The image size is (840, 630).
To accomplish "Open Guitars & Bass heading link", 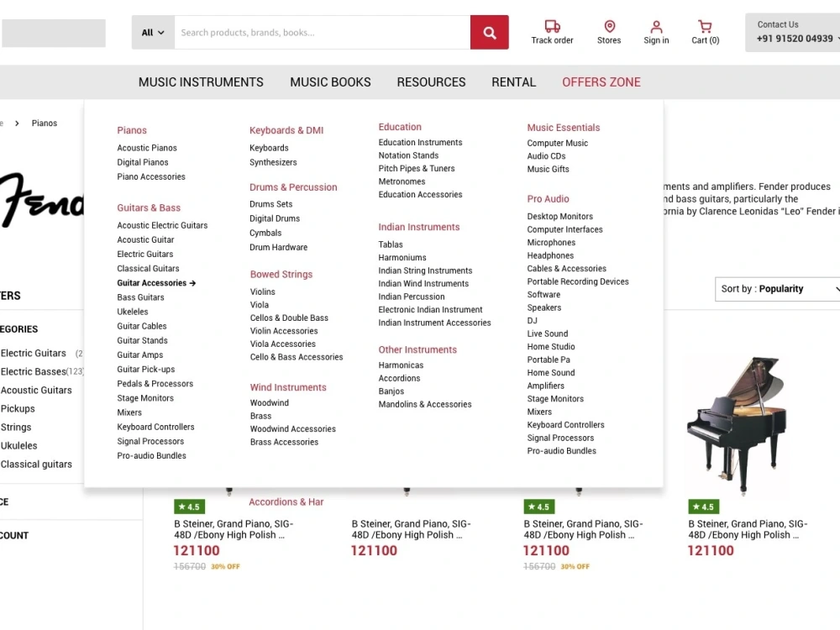I will [x=149, y=207].
